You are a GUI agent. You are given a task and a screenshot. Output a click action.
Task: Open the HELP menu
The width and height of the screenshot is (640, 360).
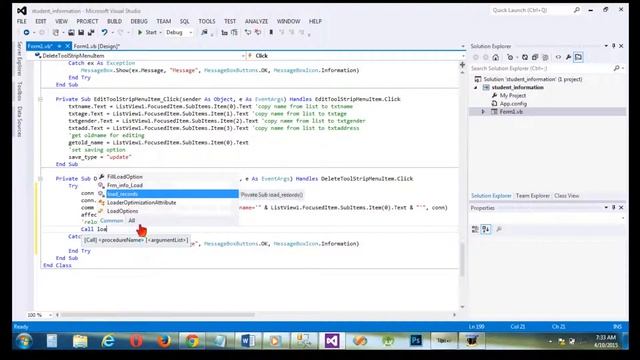pos(315,21)
